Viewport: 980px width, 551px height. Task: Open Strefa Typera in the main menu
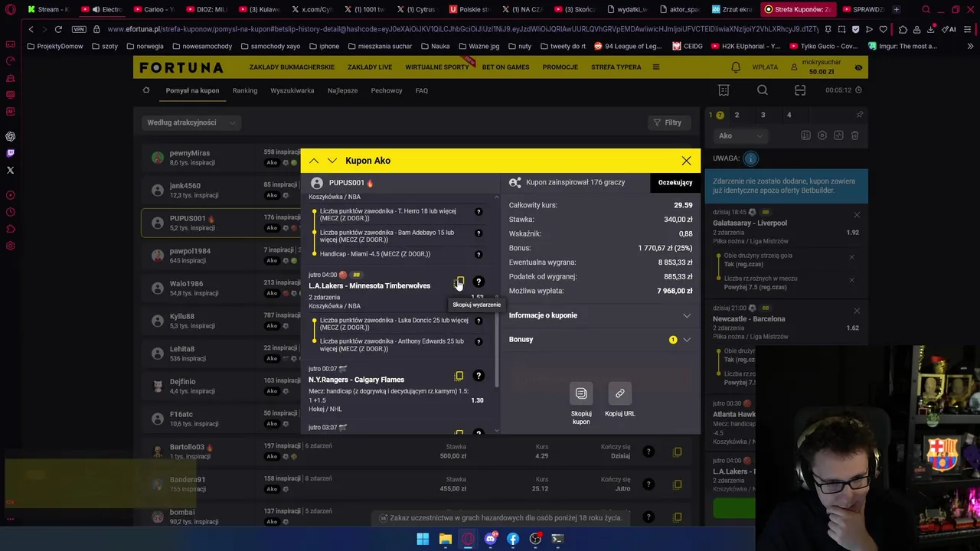tap(616, 67)
